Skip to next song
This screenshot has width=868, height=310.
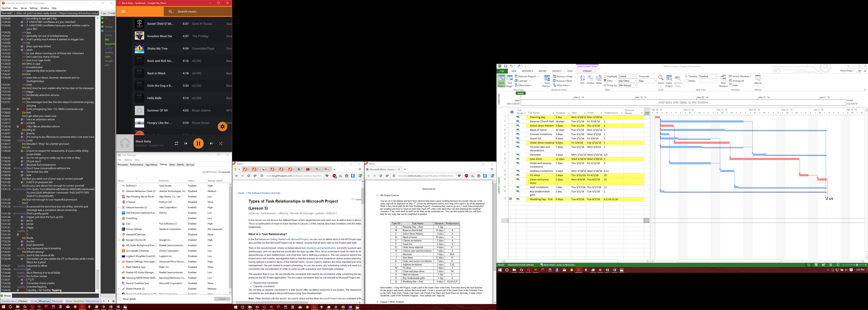(x=211, y=143)
